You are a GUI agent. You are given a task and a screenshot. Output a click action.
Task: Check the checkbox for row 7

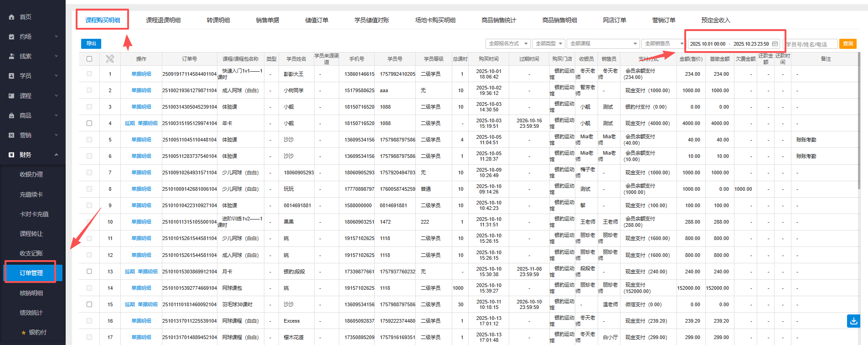(89, 172)
